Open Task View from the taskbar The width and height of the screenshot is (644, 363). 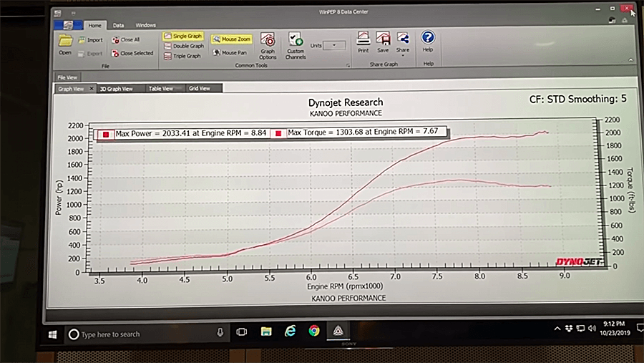(x=242, y=331)
